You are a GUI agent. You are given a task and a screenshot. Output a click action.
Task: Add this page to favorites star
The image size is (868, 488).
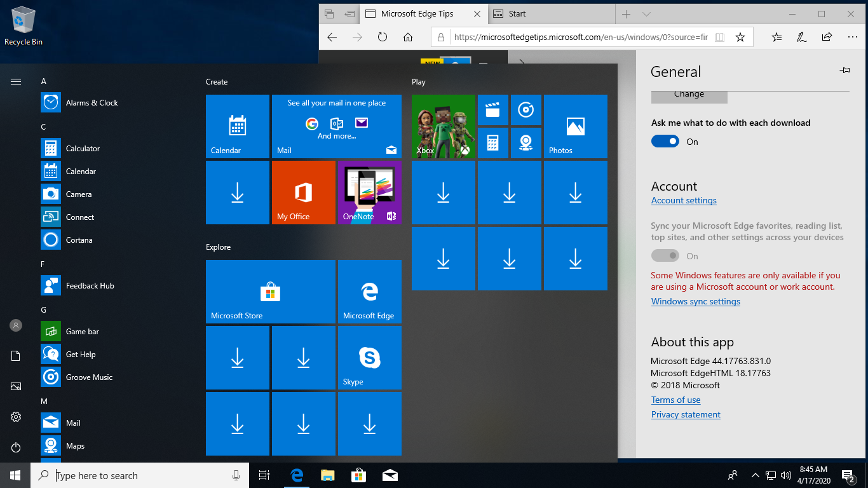coord(740,37)
